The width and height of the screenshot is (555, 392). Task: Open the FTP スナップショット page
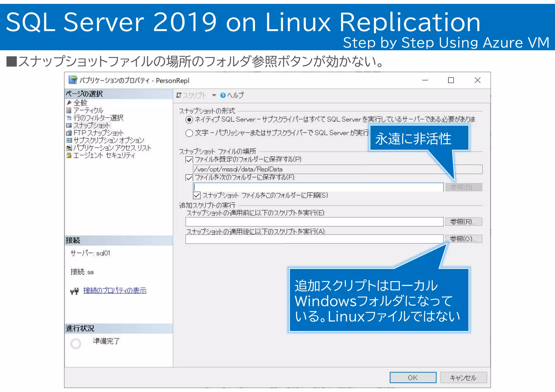[99, 133]
